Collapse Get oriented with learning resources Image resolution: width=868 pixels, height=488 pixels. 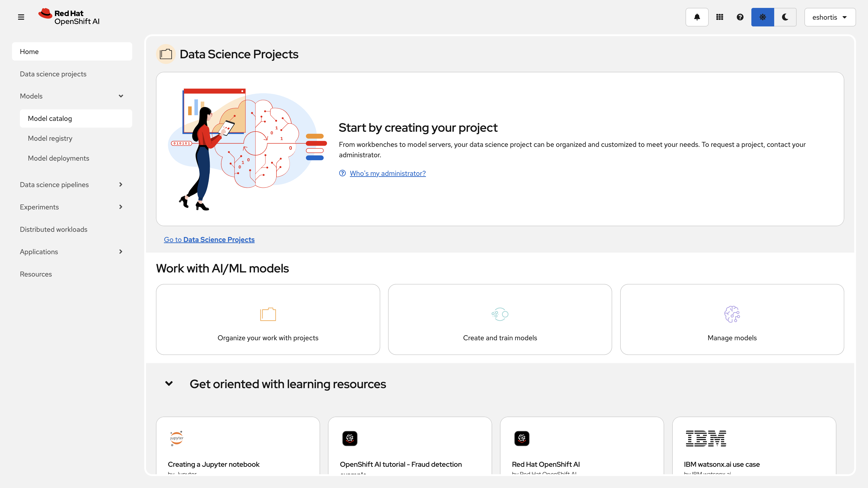169,384
